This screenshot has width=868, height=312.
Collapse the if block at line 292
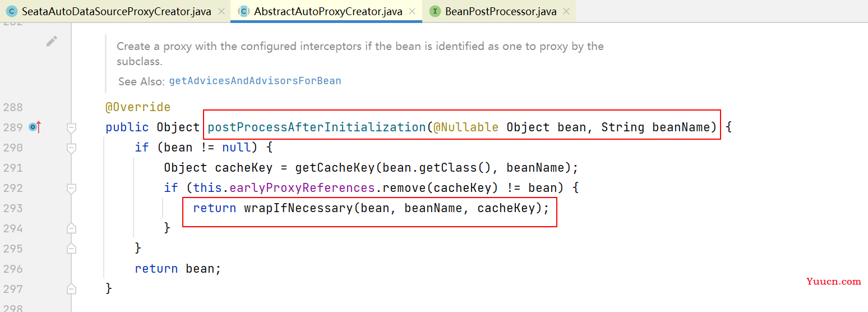[71, 188]
